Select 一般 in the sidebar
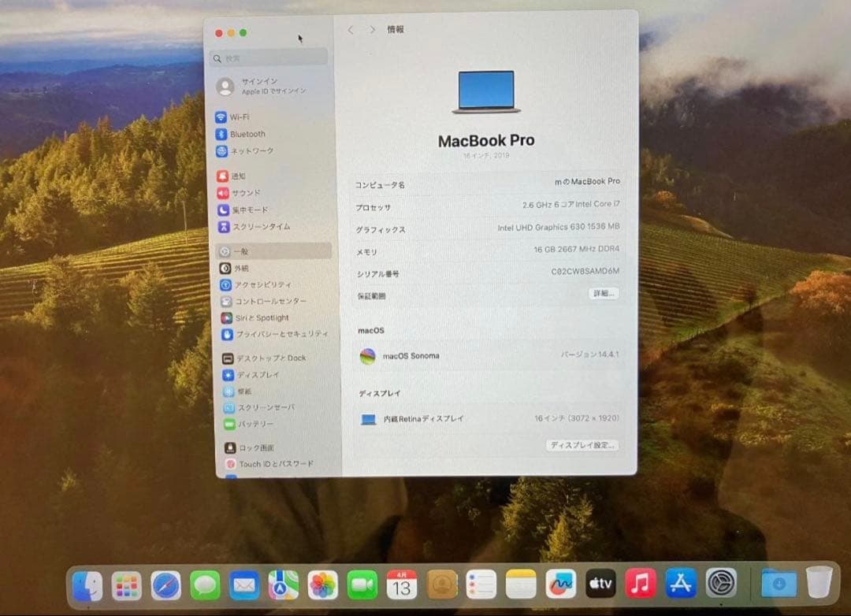Screen dimensions: 851x616 point(274,251)
